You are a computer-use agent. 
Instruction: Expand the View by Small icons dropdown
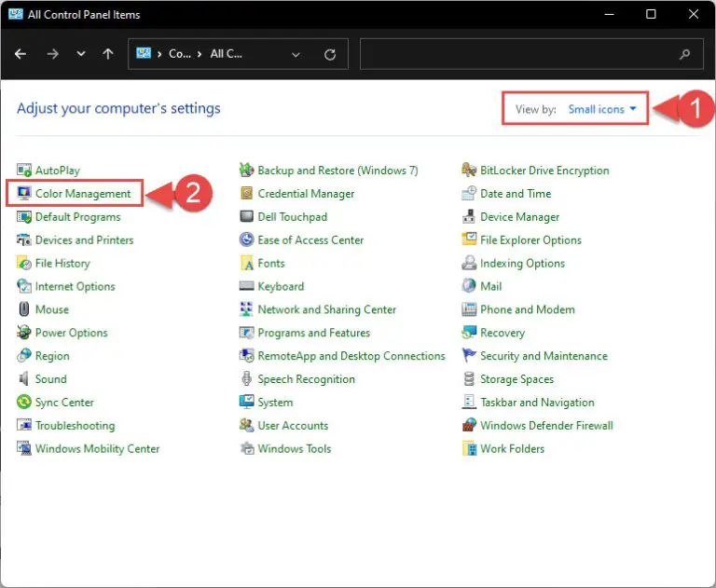602,109
